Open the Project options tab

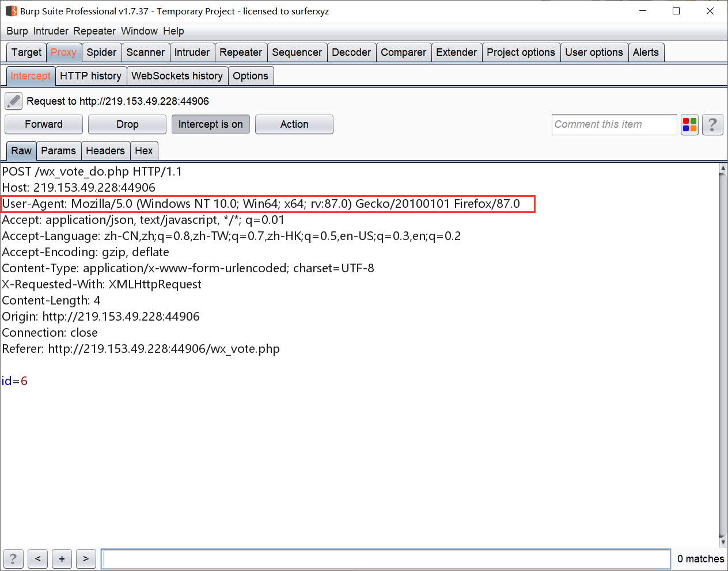[521, 52]
